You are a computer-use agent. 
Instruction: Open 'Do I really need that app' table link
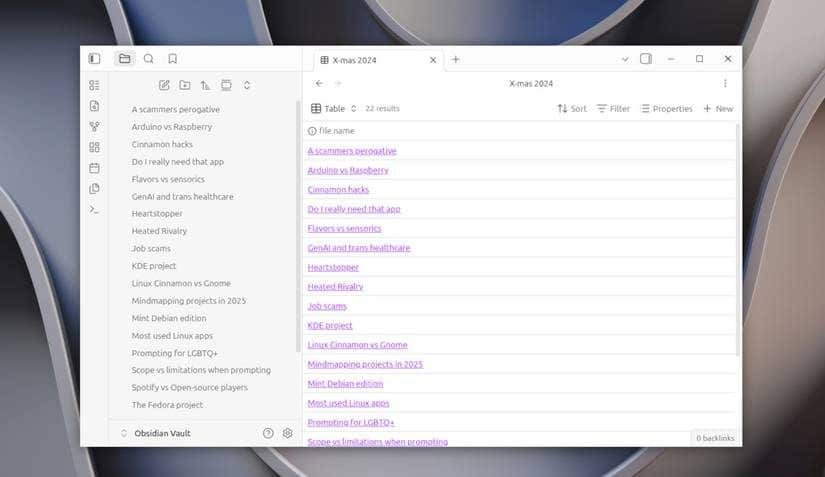[354, 209]
